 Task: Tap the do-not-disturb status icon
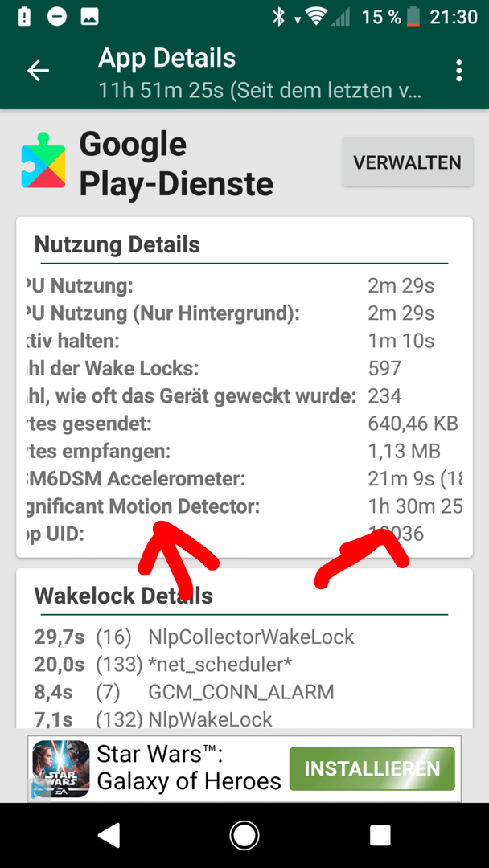pyautogui.click(x=56, y=17)
